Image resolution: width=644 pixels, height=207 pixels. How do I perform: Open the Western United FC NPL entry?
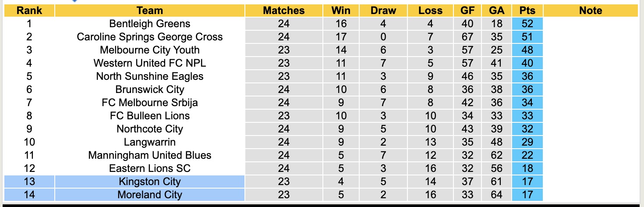[149, 63]
